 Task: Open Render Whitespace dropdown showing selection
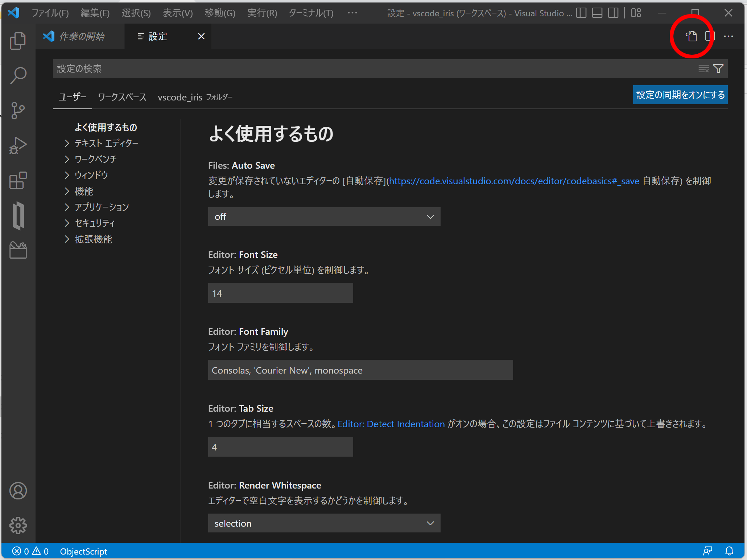(324, 523)
